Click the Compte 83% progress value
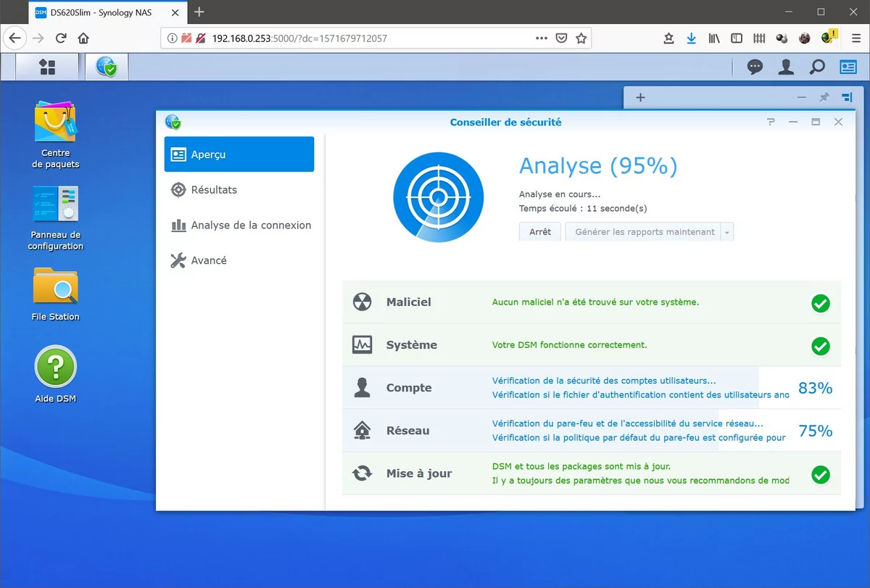 [x=815, y=389]
